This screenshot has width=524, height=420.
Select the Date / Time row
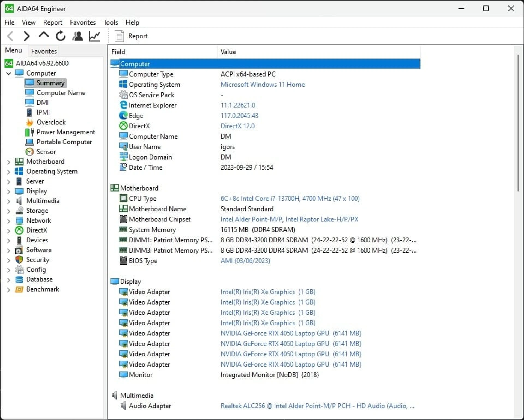click(265, 167)
